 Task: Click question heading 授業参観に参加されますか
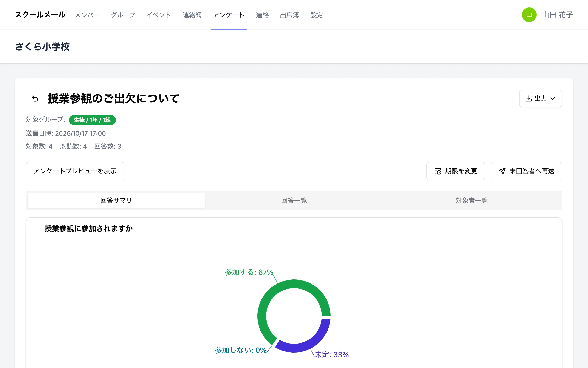[89, 229]
